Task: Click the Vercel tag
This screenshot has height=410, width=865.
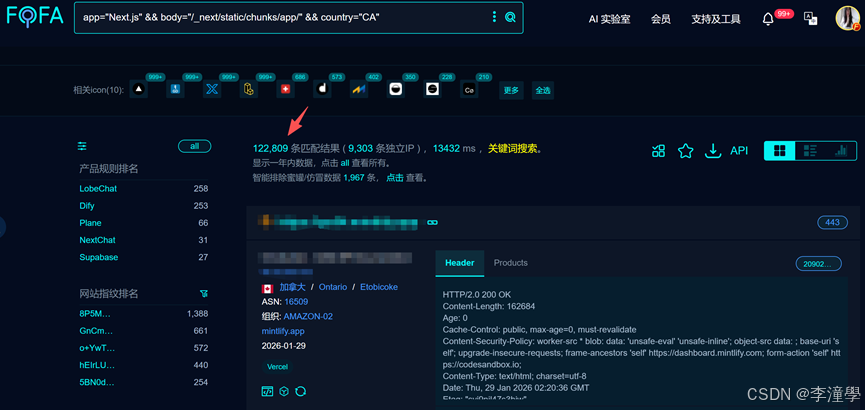Action: (x=277, y=366)
